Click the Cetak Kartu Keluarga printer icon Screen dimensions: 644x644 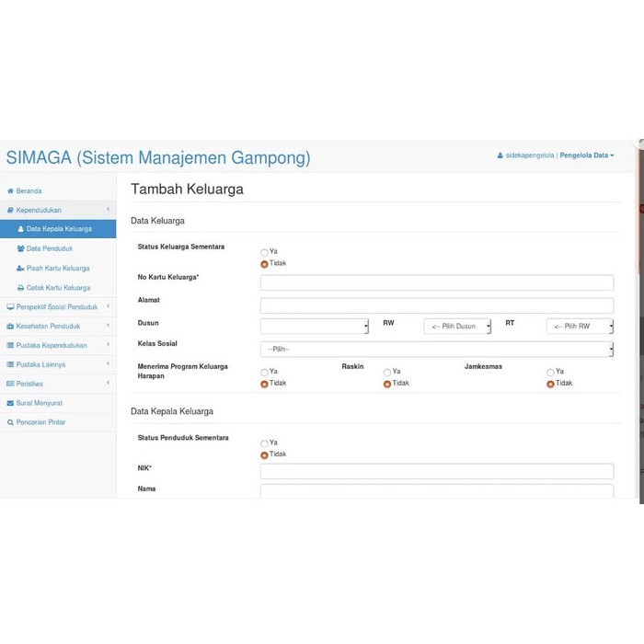click(20, 288)
